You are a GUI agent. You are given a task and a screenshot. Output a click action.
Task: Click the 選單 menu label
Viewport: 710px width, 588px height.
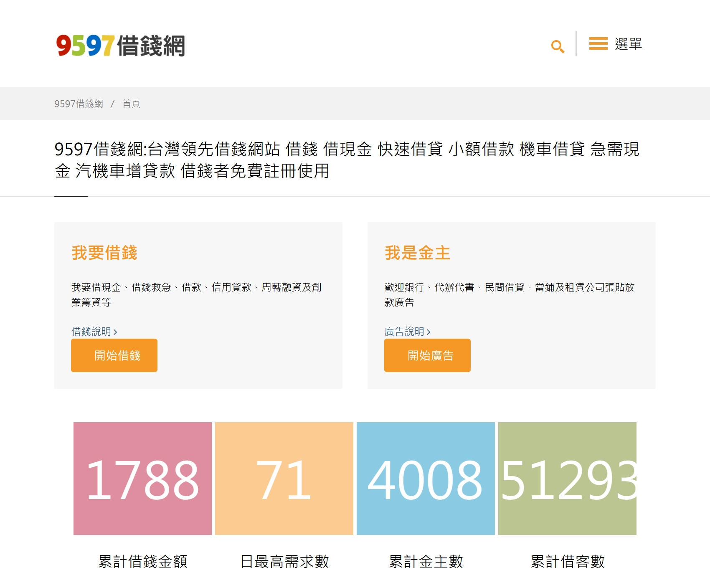(628, 44)
